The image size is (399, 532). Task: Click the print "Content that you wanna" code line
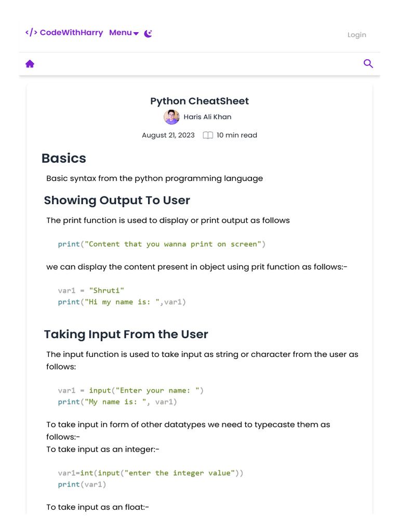[162, 244]
